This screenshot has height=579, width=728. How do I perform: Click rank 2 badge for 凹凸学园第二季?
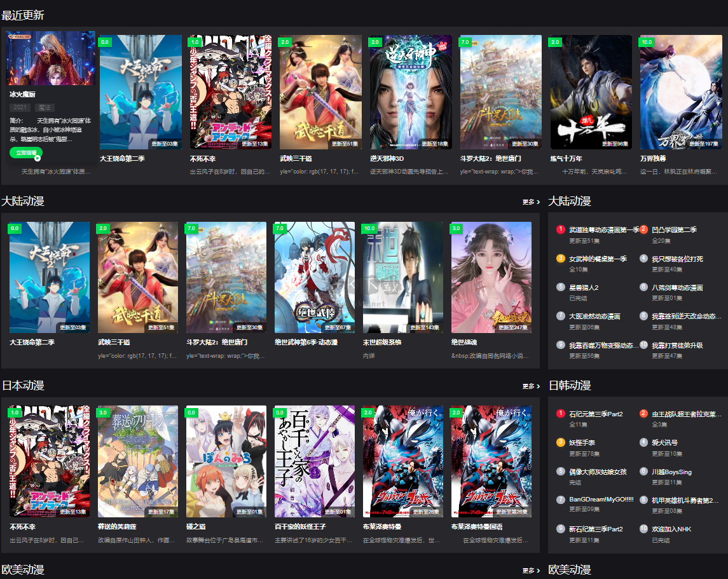click(643, 229)
